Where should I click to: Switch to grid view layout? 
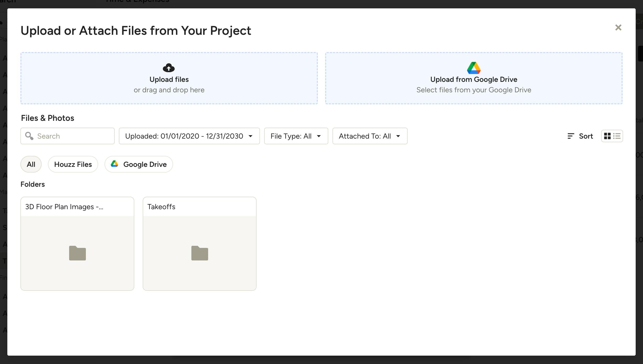(x=607, y=136)
